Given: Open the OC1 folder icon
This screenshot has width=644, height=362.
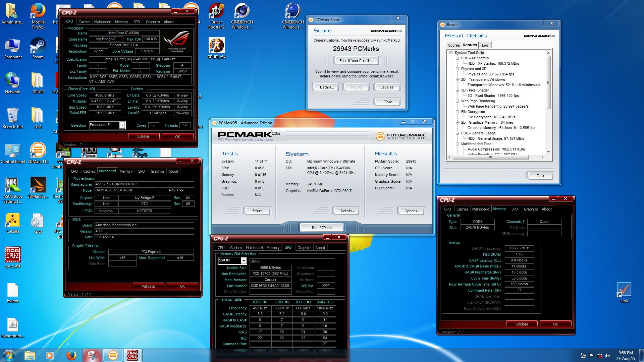Looking at the screenshot, I should click(38, 118).
